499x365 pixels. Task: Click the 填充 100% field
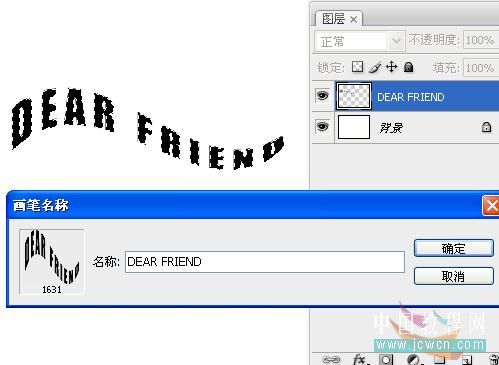[480, 68]
